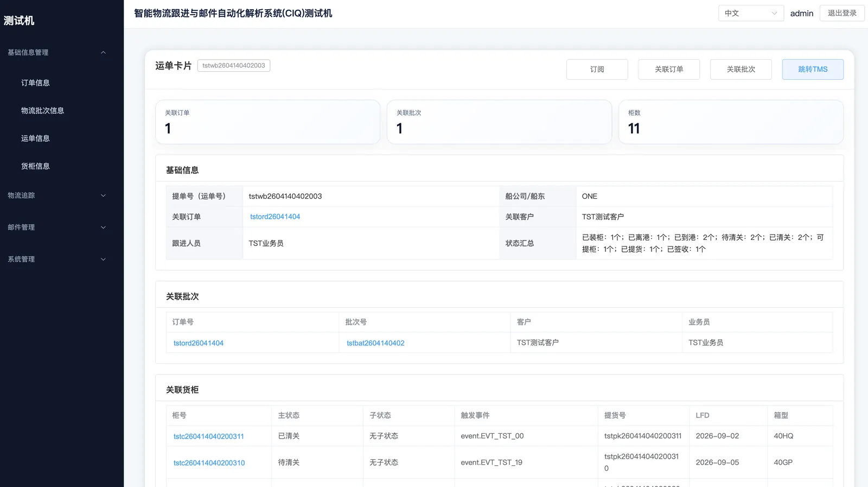868x487 pixels.
Task: Open batch link tstbat2604140402
Action: tap(375, 343)
